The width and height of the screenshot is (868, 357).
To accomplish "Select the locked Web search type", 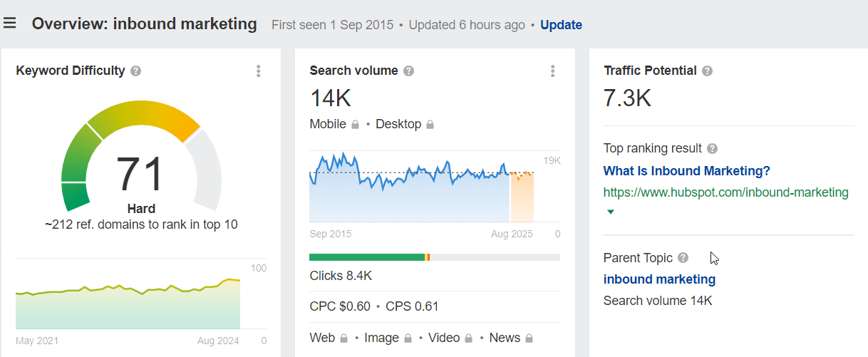I will click(329, 338).
